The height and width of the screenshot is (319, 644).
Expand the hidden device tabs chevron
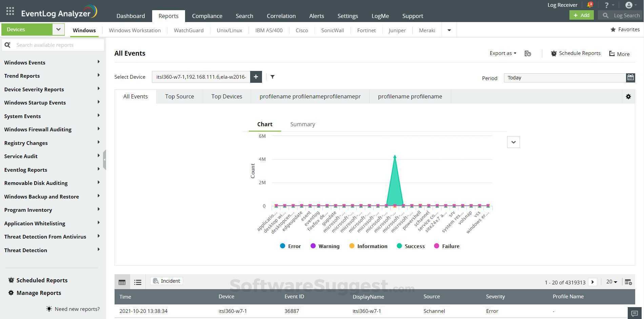point(449,30)
